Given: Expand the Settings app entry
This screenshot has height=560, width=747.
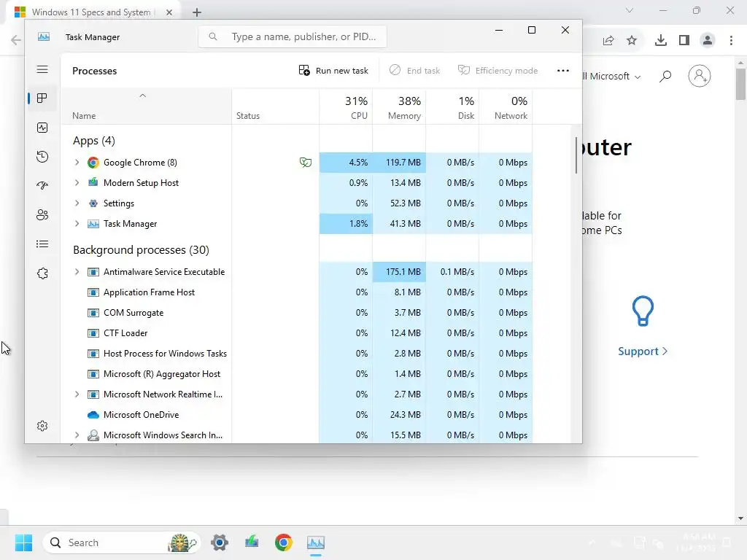Looking at the screenshot, I should point(77,203).
